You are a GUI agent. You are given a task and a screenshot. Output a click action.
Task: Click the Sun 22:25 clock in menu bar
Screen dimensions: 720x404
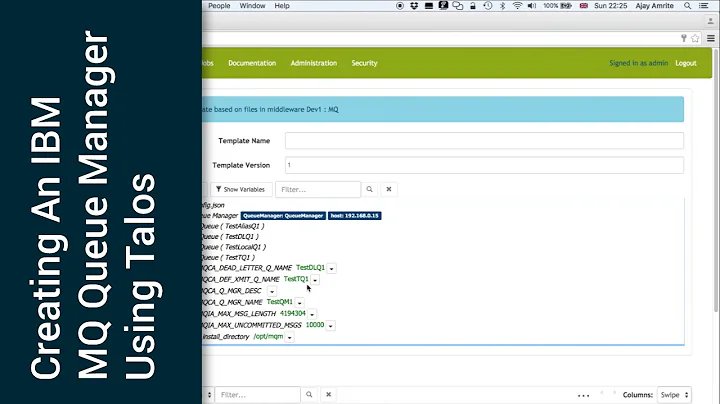pos(610,6)
